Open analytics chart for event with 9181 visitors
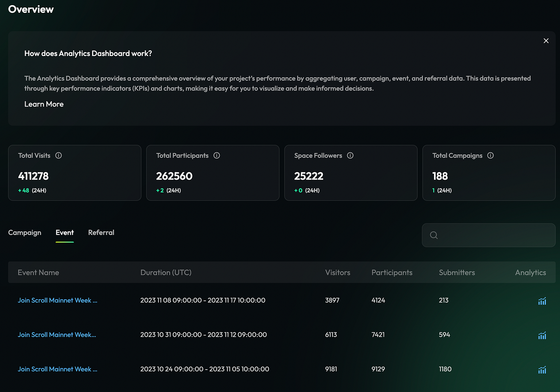This screenshot has width=560, height=392. pyautogui.click(x=542, y=370)
